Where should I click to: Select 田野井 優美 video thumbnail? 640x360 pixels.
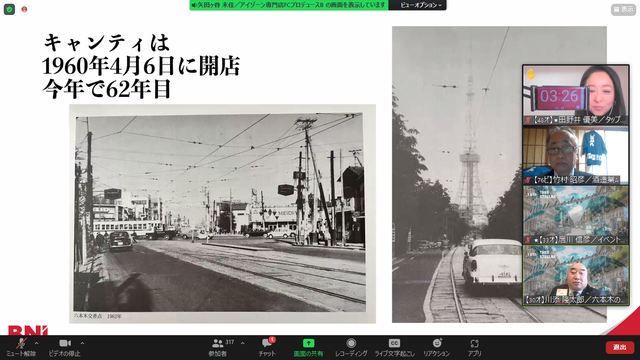[x=576, y=94]
